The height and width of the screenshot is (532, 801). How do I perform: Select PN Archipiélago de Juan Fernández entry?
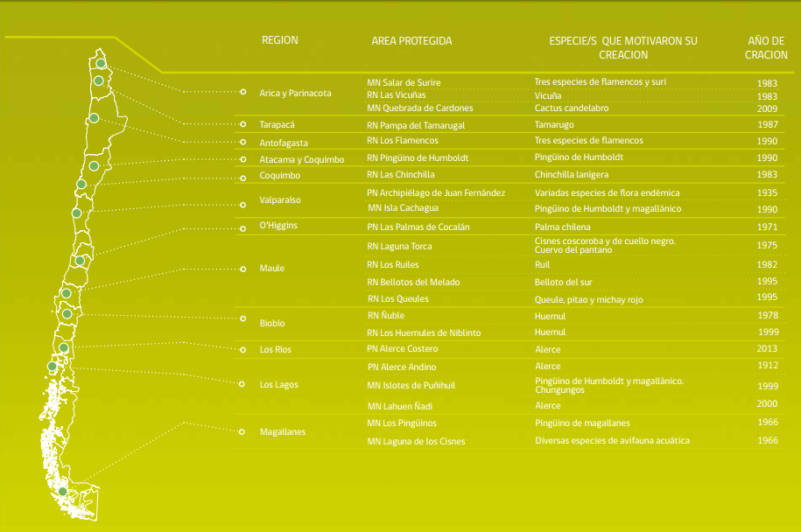tap(436, 193)
